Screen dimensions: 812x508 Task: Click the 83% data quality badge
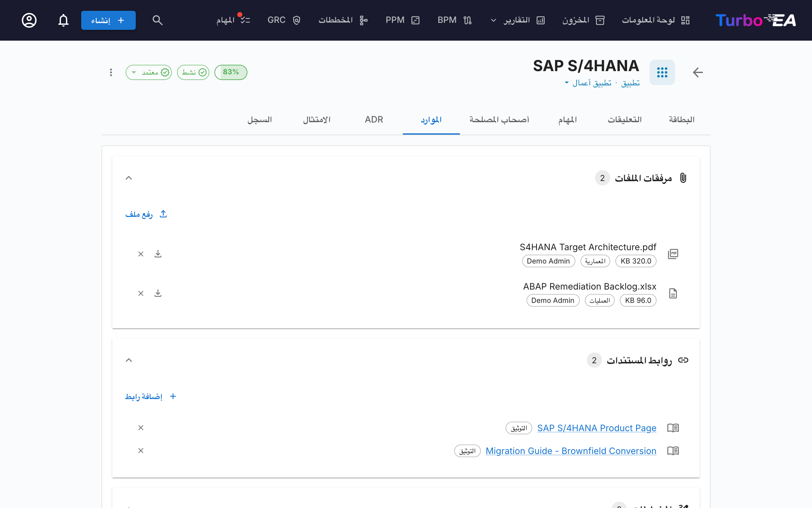click(231, 72)
